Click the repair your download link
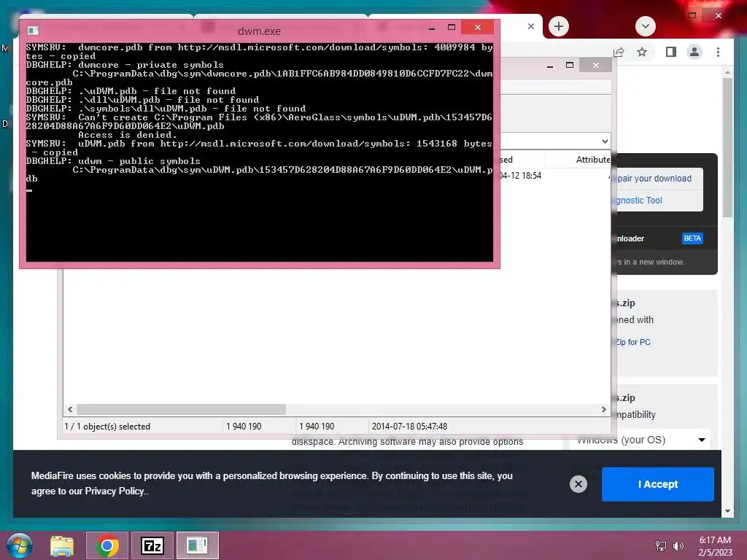Viewport: 747px width, 560px height. coord(654,179)
